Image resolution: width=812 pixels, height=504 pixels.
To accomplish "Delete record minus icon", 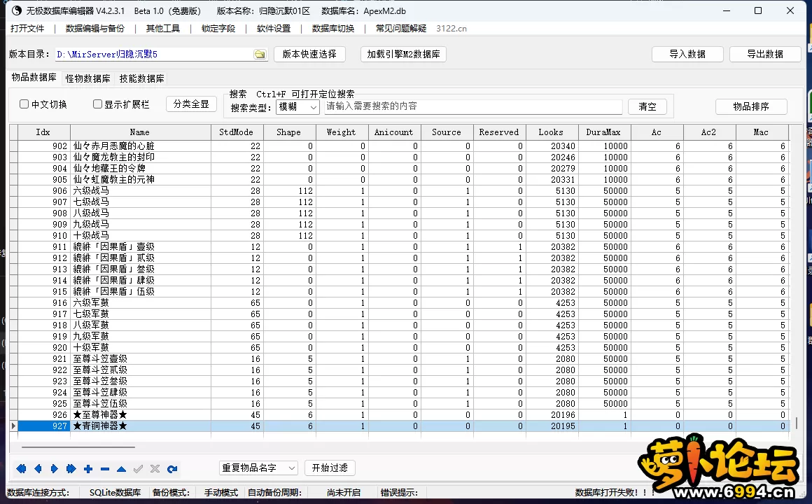I will point(104,469).
